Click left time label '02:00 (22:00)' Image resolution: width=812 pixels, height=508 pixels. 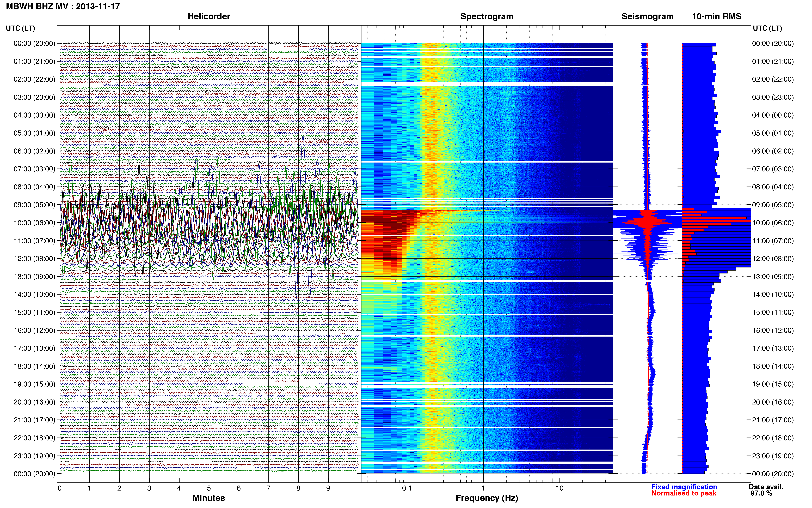[x=34, y=79]
